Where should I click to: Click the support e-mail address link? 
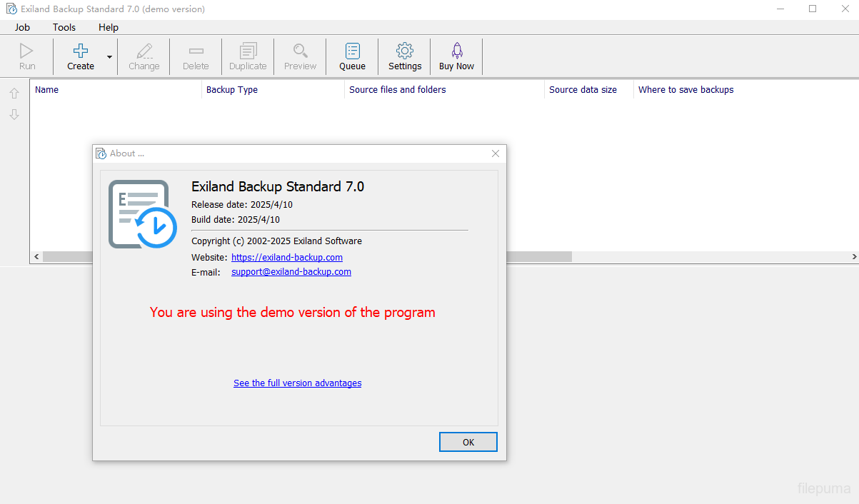click(x=291, y=272)
